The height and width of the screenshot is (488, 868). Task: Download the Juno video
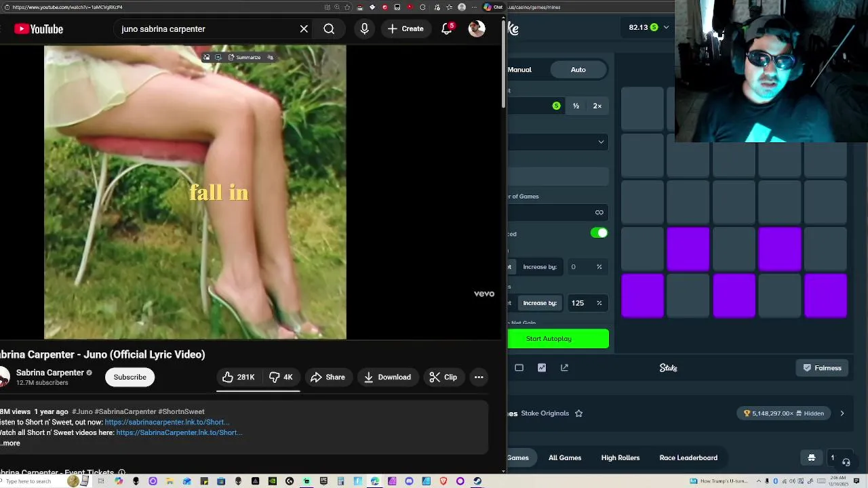point(387,377)
